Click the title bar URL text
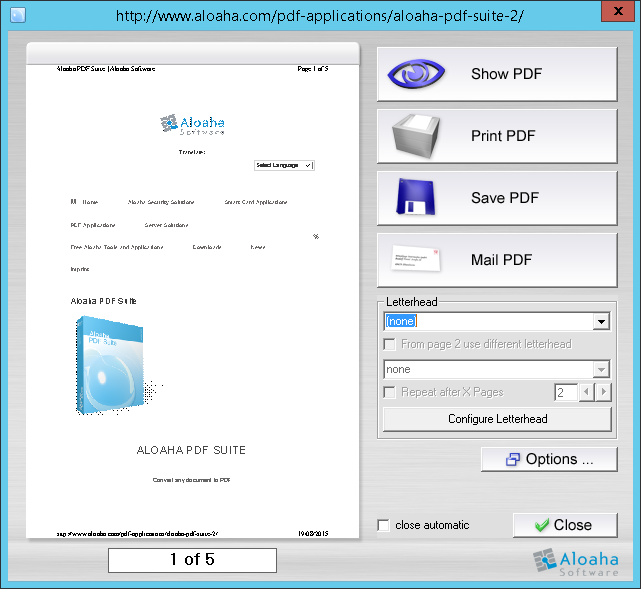 coord(320,16)
